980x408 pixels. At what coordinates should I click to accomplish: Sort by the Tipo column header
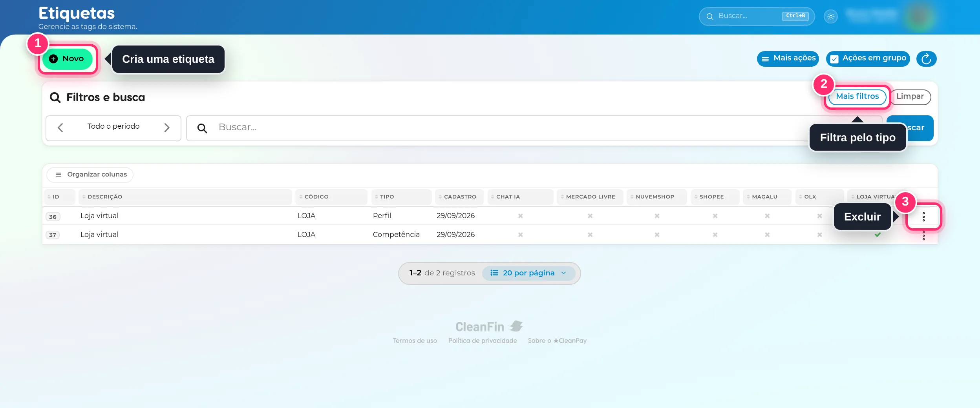401,197
